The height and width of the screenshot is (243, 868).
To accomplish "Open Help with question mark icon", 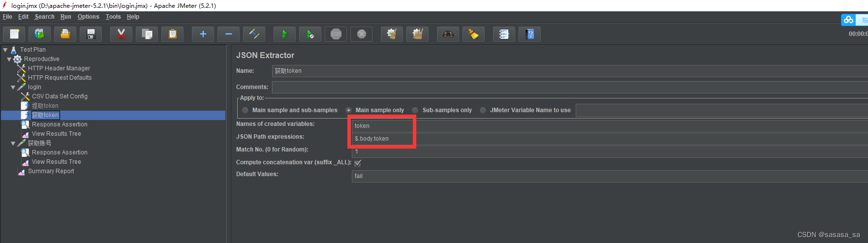I will pos(530,34).
